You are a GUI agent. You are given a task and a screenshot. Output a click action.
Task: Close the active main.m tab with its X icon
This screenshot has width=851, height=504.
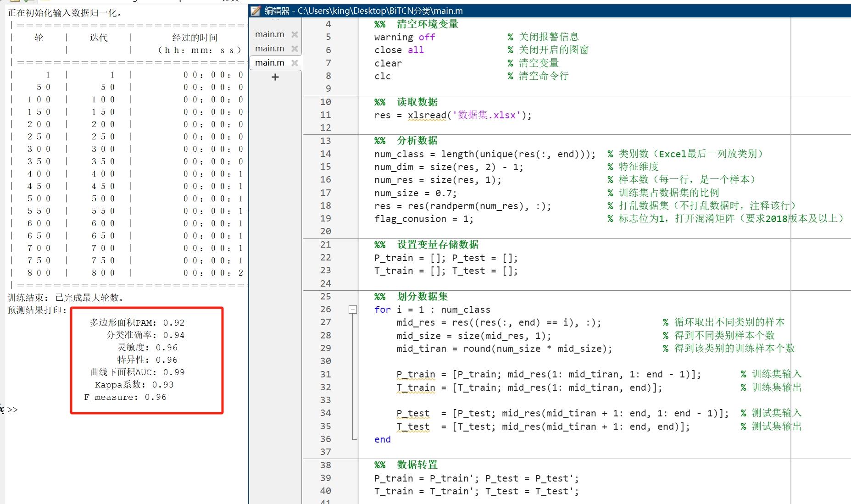pos(295,63)
